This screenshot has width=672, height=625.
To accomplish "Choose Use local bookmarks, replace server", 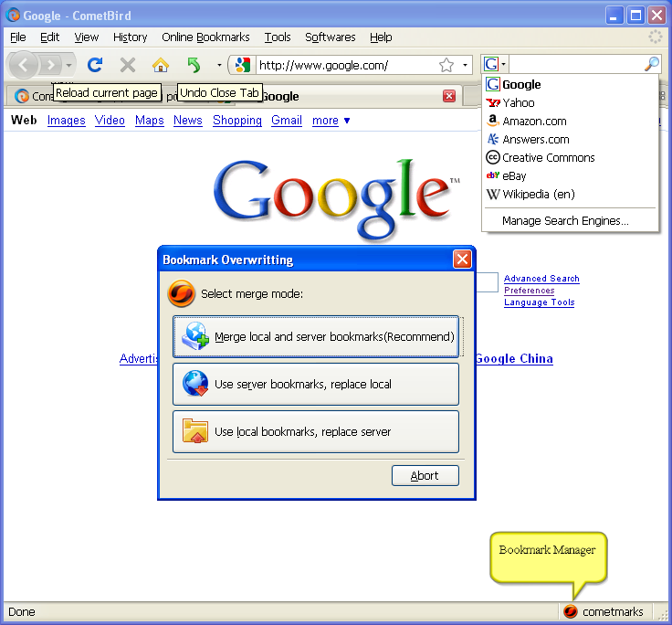I will (316, 432).
